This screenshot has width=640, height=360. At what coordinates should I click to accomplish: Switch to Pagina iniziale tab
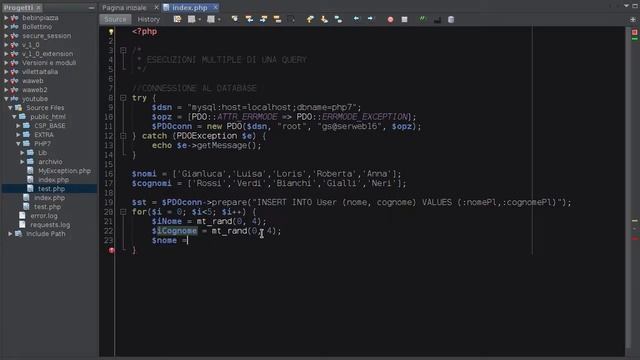124,8
